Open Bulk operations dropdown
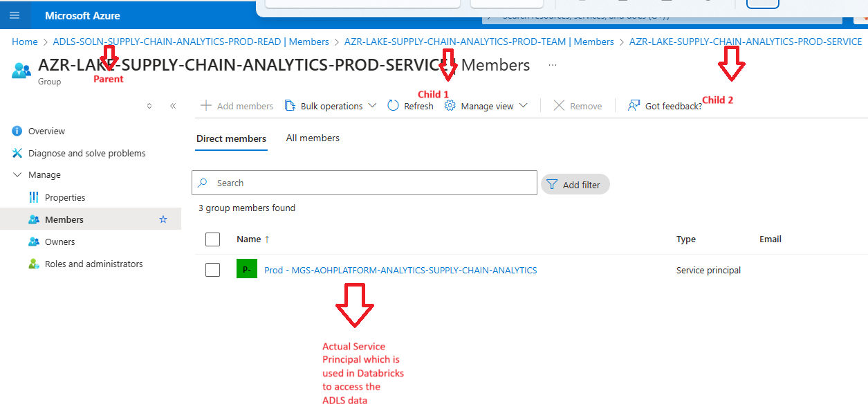Screen dimensions: 868x418 (x=331, y=106)
